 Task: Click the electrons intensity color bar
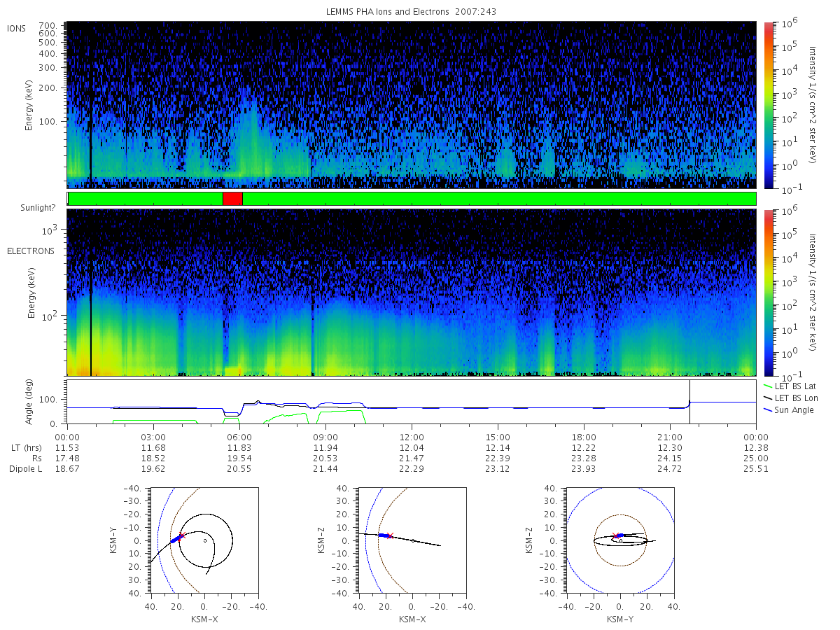pos(768,293)
